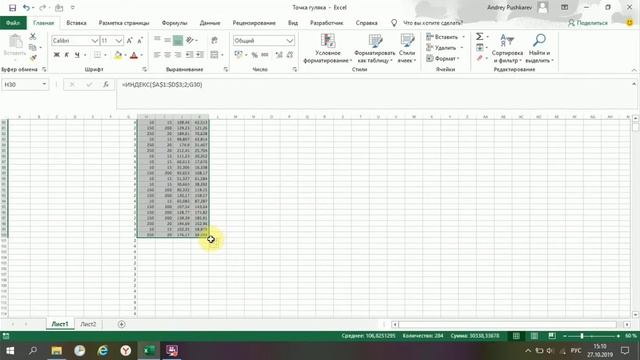Expand the font color dropdown arrow
The width and height of the screenshot is (640, 360).
[142, 55]
